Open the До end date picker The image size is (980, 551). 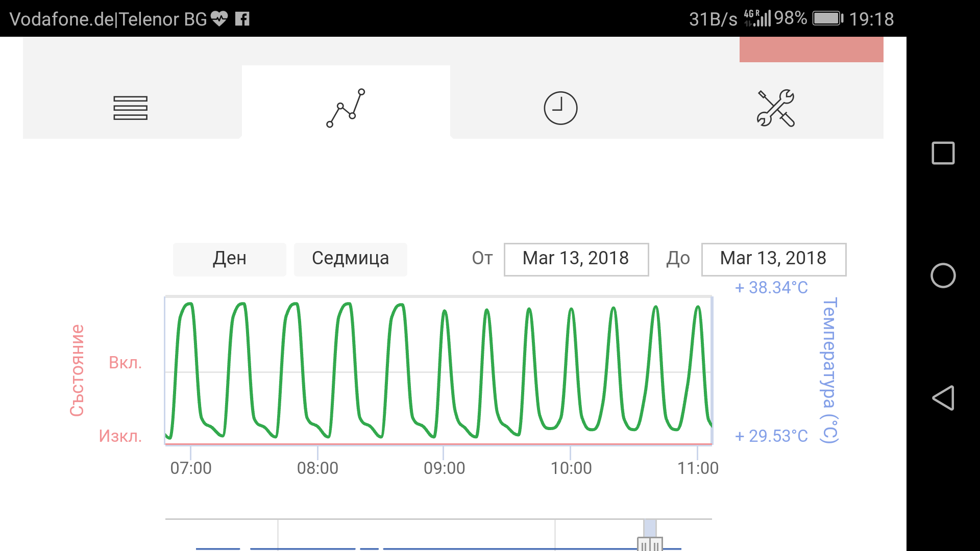pos(774,259)
